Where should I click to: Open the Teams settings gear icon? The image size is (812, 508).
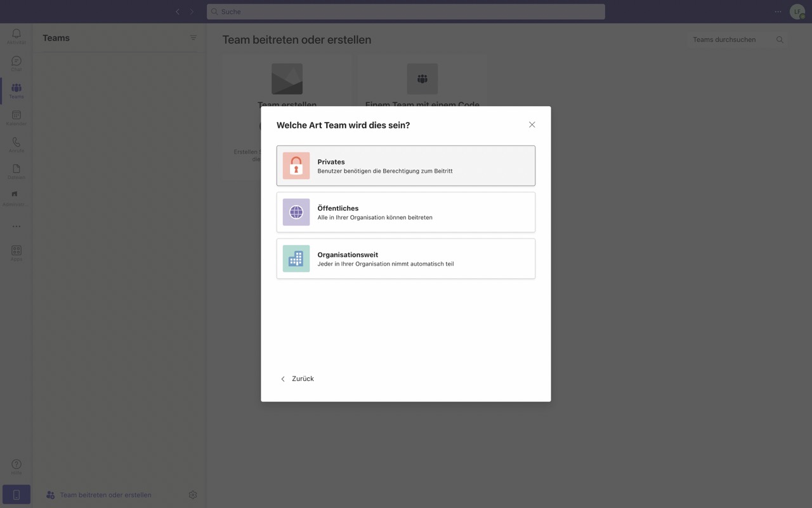coord(193,494)
